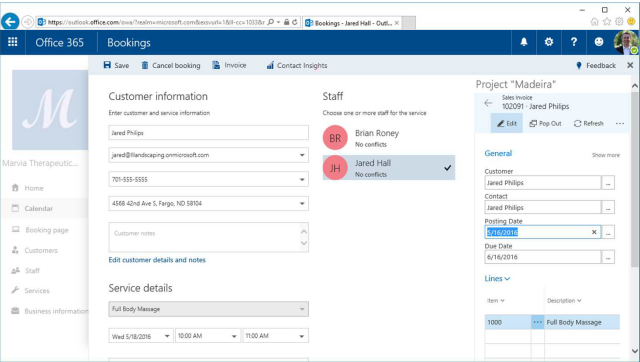Select the Bookings - Jared Hall tab
The image size is (640, 362).
(x=351, y=23)
